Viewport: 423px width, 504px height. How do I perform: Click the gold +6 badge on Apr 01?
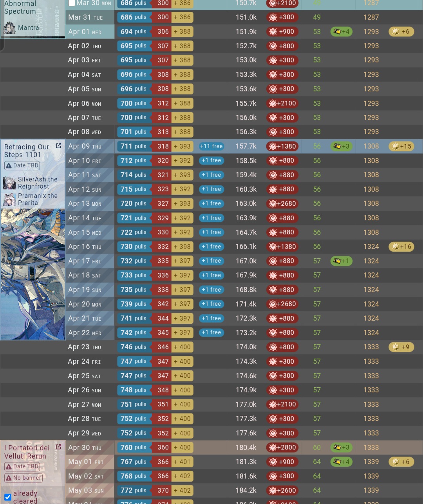point(401,32)
